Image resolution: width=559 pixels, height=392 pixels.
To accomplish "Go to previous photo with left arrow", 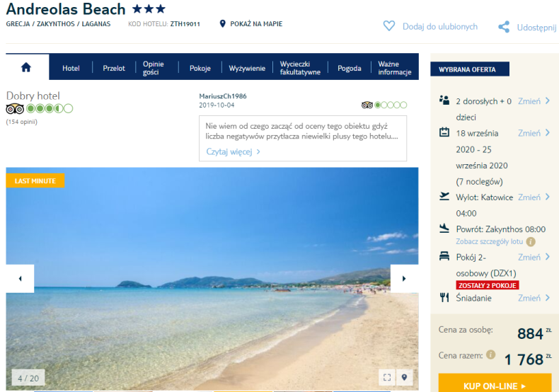I will [x=20, y=278].
